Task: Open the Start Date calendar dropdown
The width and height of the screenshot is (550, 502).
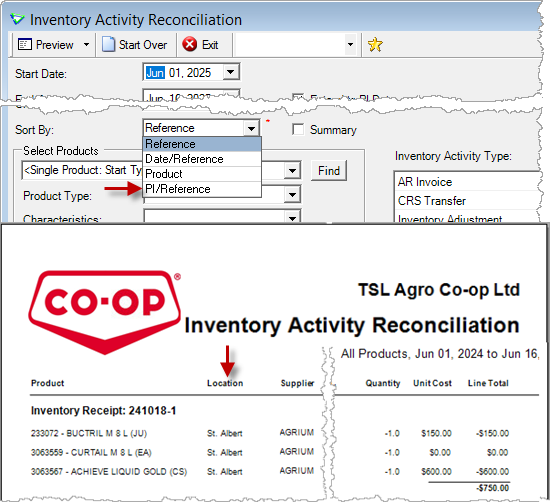Action: 230,72
